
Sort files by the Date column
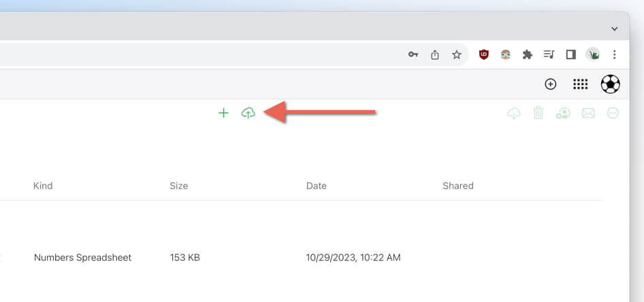317,186
